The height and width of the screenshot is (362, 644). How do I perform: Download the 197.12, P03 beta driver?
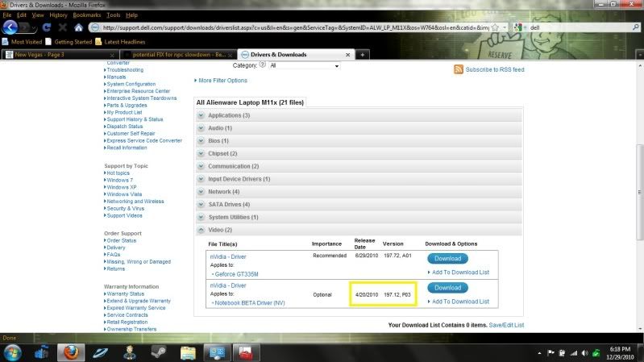tap(447, 288)
